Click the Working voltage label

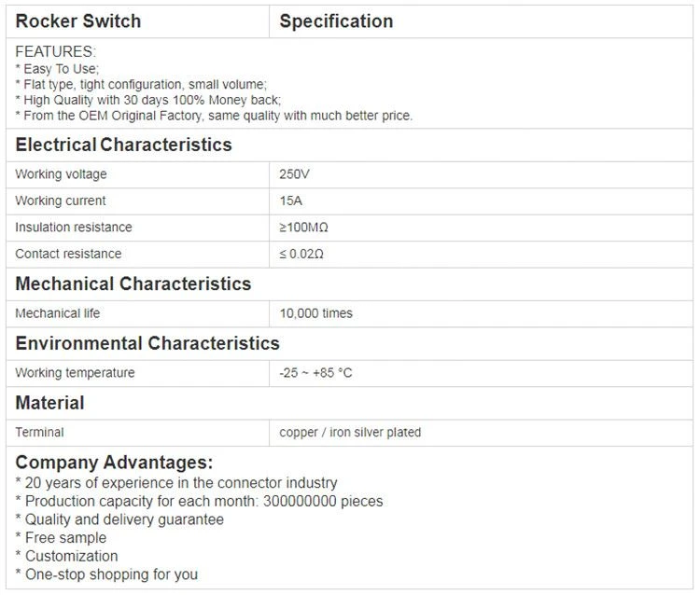pyautogui.click(x=62, y=174)
